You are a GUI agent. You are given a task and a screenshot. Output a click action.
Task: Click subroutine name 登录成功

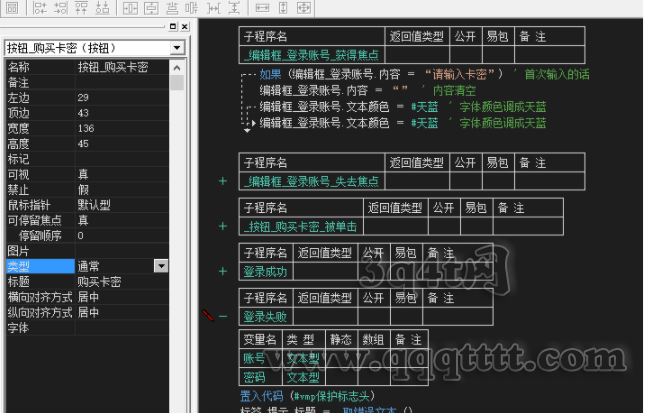point(265,272)
